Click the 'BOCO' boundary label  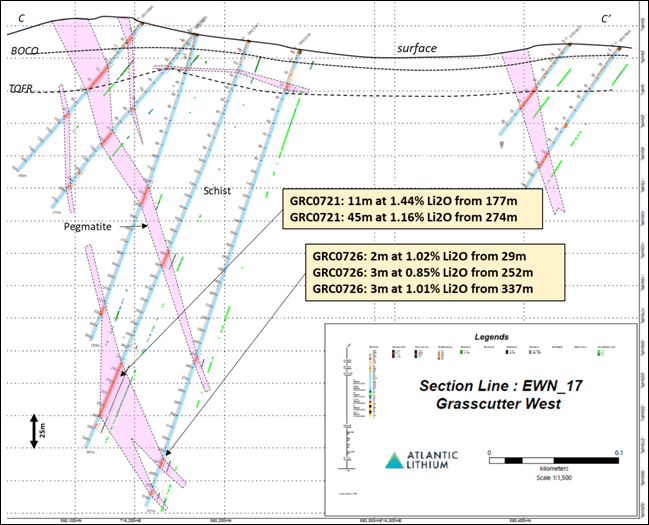pyautogui.click(x=24, y=51)
